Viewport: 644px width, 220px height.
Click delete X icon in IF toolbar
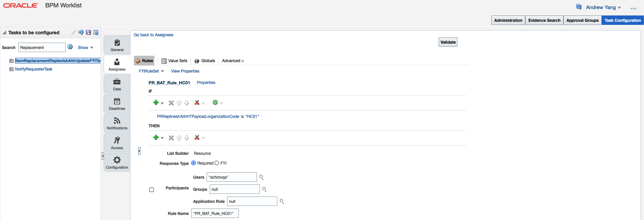pyautogui.click(x=171, y=103)
